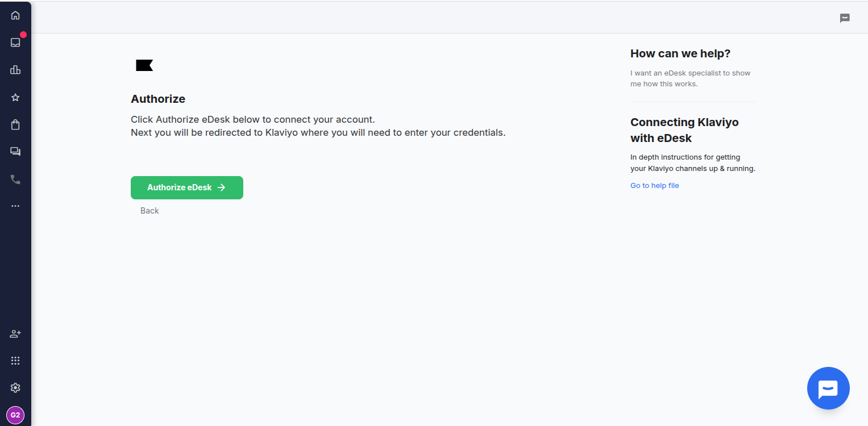The image size is (868, 426).
Task: Open the Reports bar chart icon
Action: [x=15, y=69]
